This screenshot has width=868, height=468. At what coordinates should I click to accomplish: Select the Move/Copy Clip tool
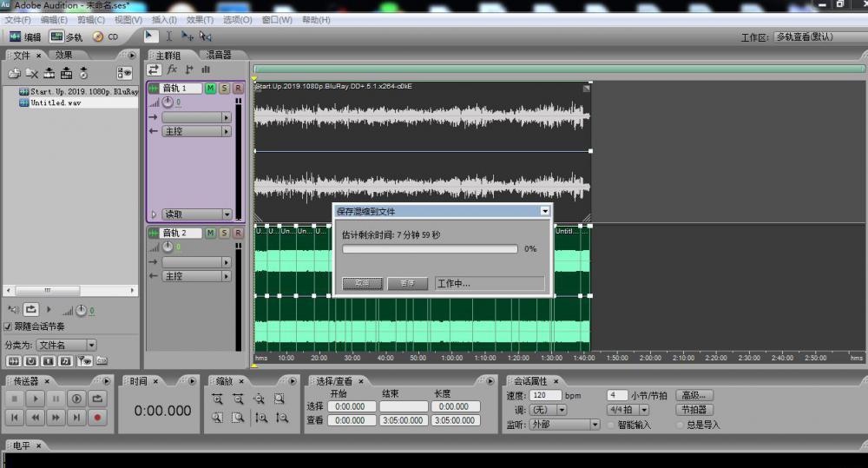click(x=187, y=36)
